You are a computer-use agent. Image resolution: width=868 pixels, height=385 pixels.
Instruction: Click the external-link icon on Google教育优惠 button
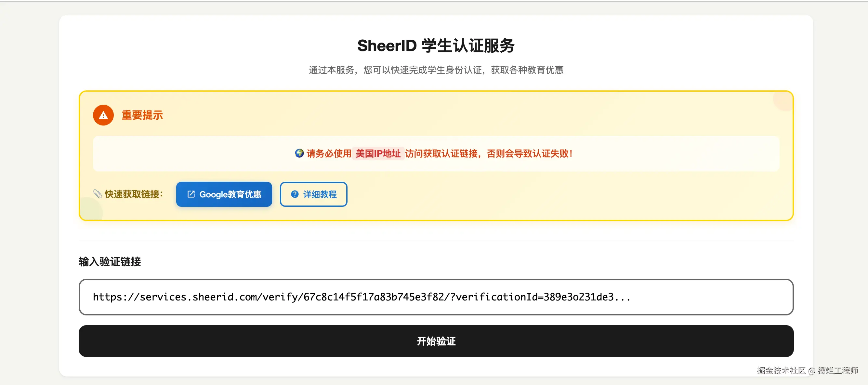191,194
